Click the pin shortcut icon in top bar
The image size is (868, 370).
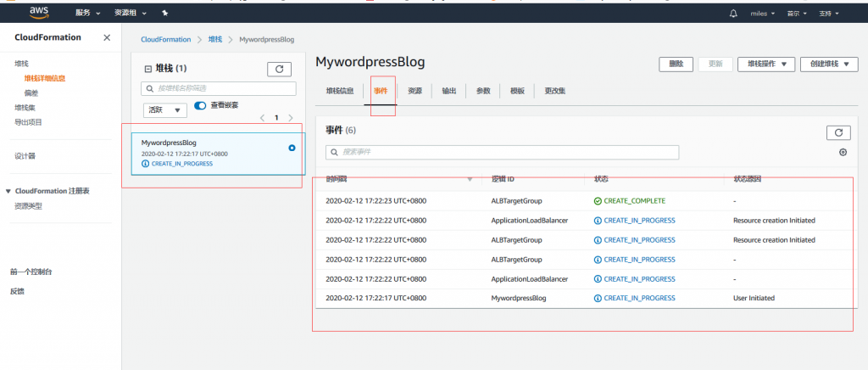(165, 13)
